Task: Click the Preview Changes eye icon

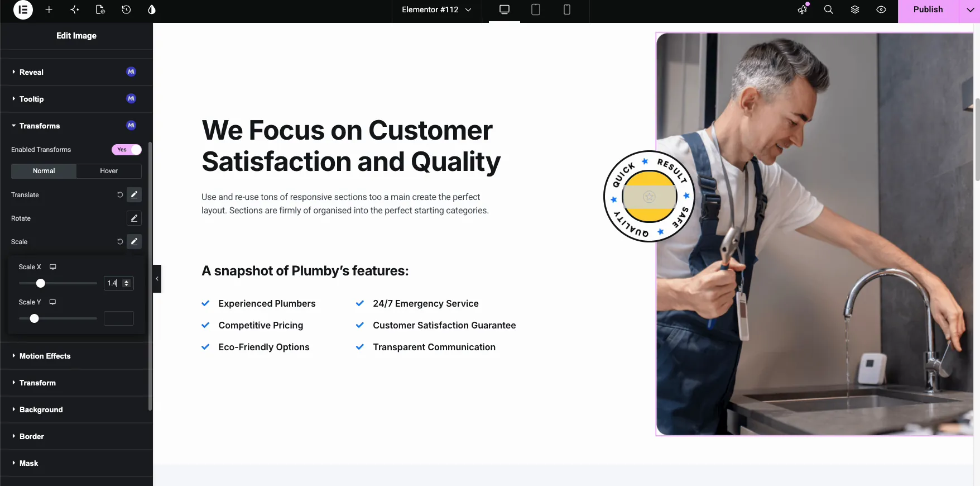Action: (x=881, y=9)
